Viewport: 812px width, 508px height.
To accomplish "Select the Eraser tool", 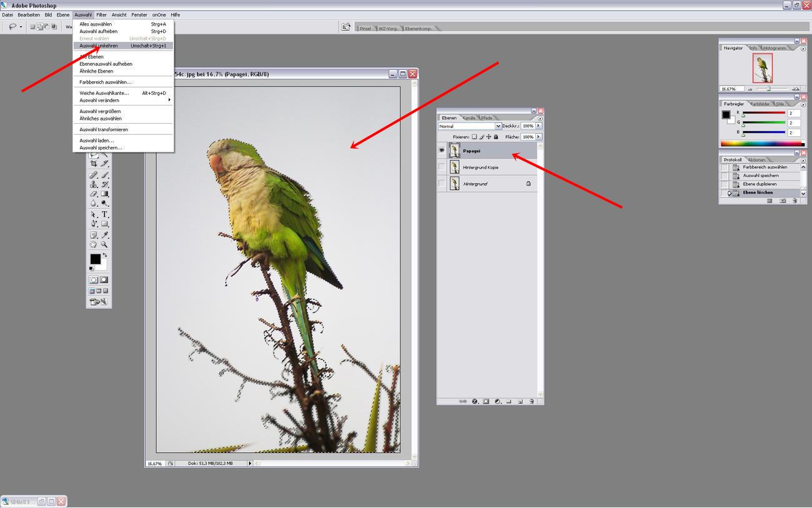I will click(x=94, y=194).
